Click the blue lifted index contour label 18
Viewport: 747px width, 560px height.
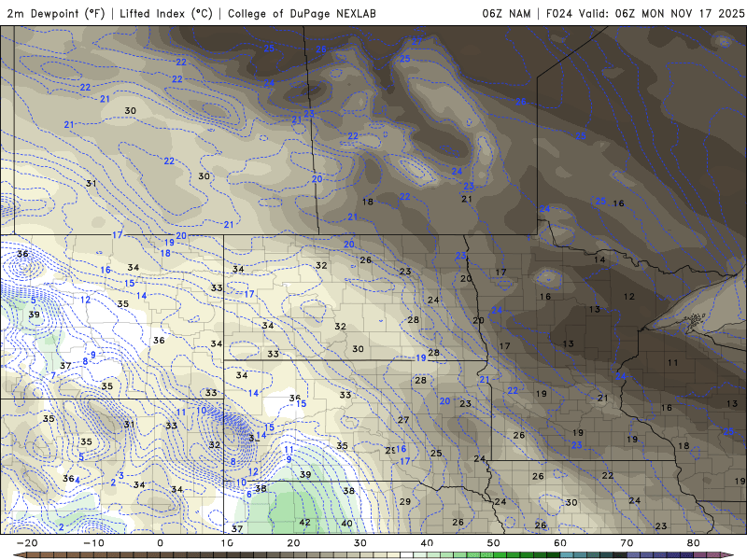coord(165,253)
